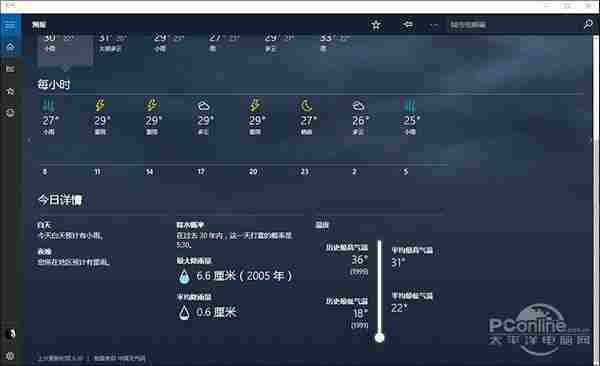Select the thunderstorm icon at hour 14
The height and width of the screenshot is (366, 600).
point(152,105)
